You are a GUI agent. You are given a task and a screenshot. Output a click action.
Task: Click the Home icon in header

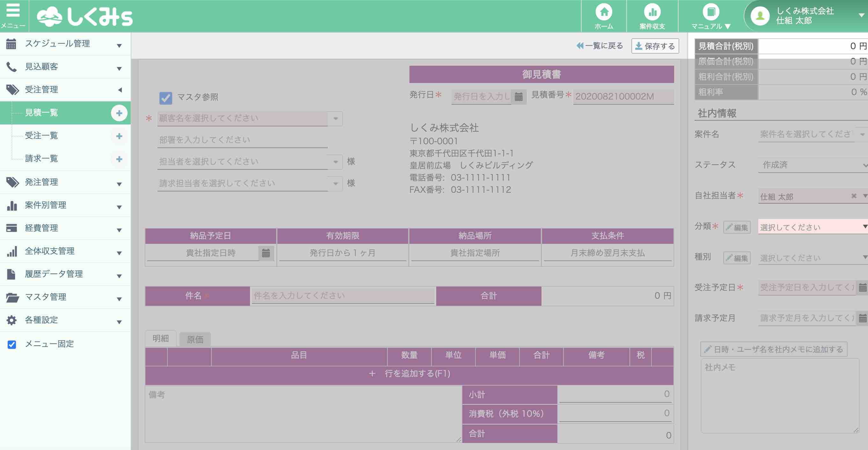pos(604,12)
